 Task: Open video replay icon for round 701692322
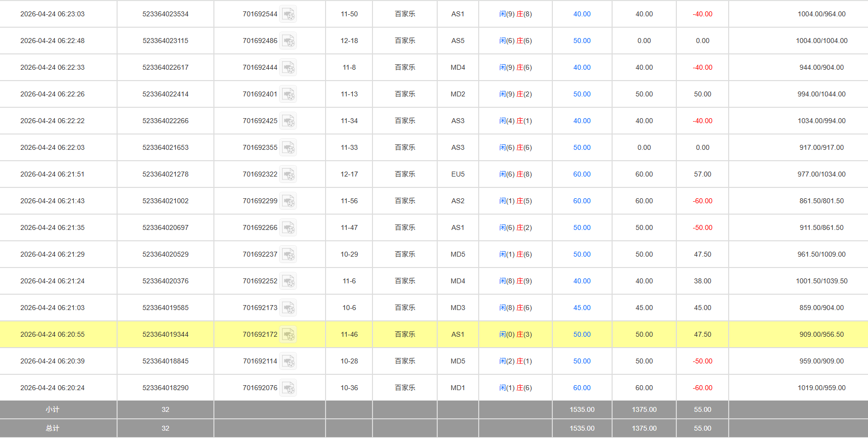click(x=289, y=175)
